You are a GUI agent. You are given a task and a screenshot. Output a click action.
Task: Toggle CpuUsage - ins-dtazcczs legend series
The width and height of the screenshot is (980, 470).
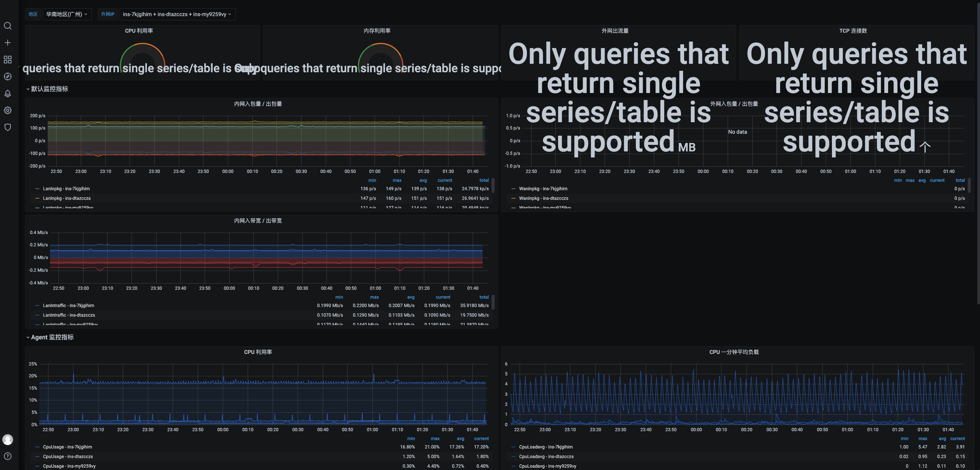click(x=68, y=457)
